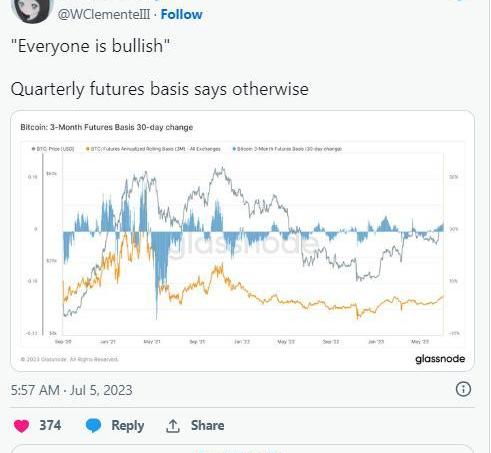The height and width of the screenshot is (453, 491).
Task: Select the Reply text label
Action: (x=128, y=426)
